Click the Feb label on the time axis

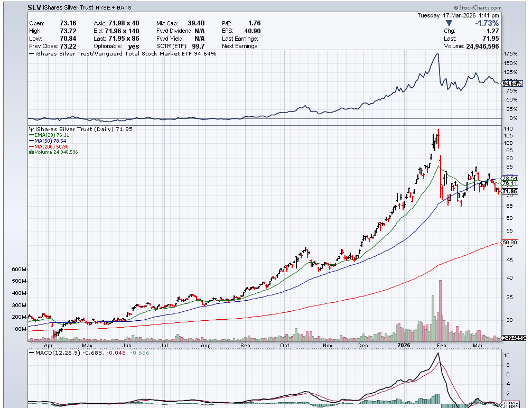[442, 345]
